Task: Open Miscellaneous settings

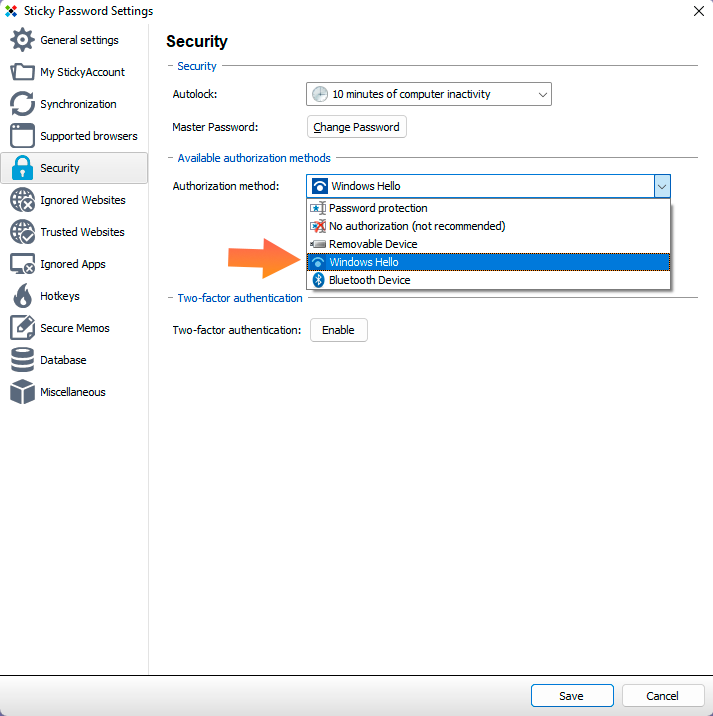Action: pyautogui.click(x=73, y=392)
